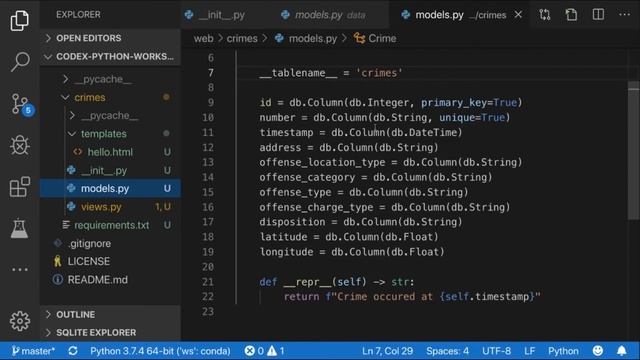Click the Crime class breadcrumb
Viewport: 640px width, 360px height.
point(375,38)
